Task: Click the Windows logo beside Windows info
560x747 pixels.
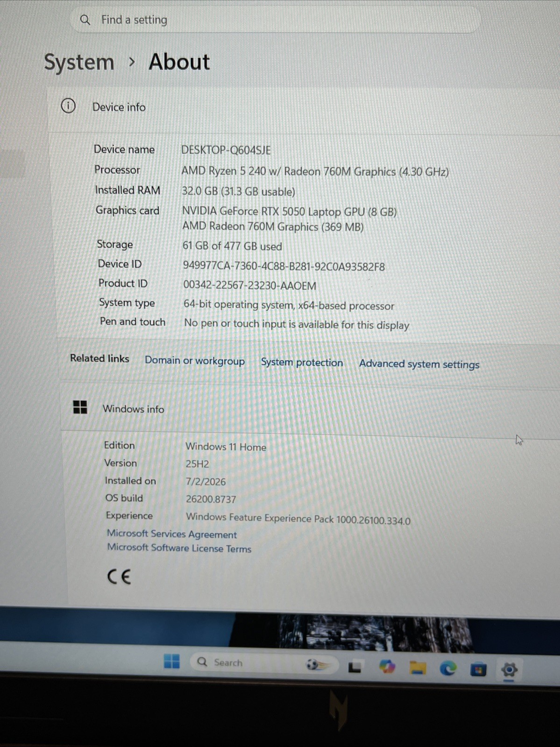Action: pos(80,407)
